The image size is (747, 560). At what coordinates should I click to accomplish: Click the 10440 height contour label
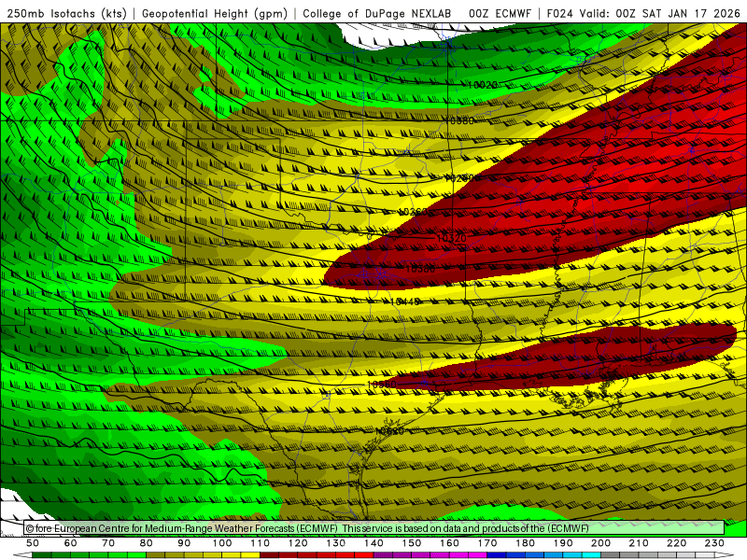point(405,301)
